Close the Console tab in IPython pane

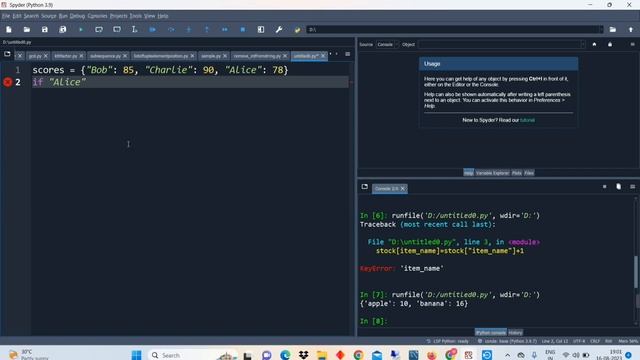point(402,189)
